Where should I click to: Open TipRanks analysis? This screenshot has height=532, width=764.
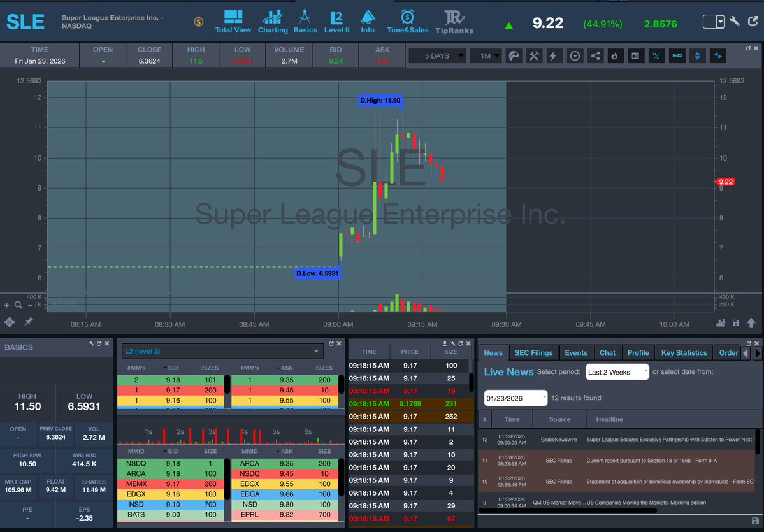[x=454, y=22]
